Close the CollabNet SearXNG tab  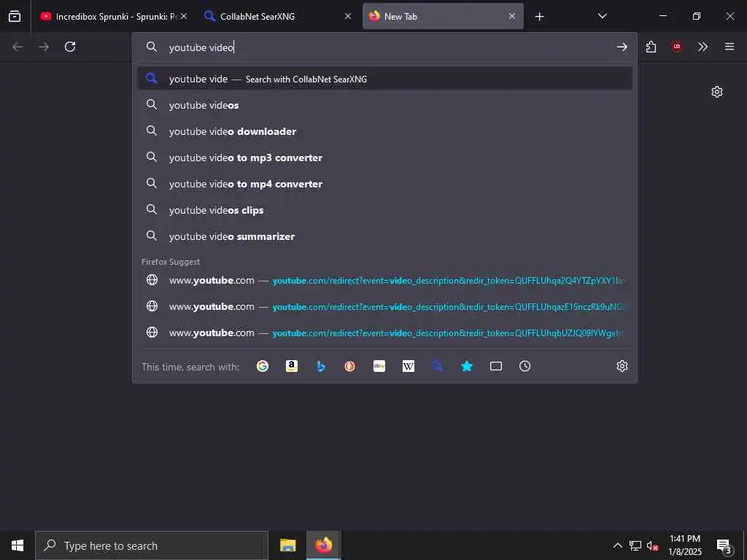click(348, 16)
